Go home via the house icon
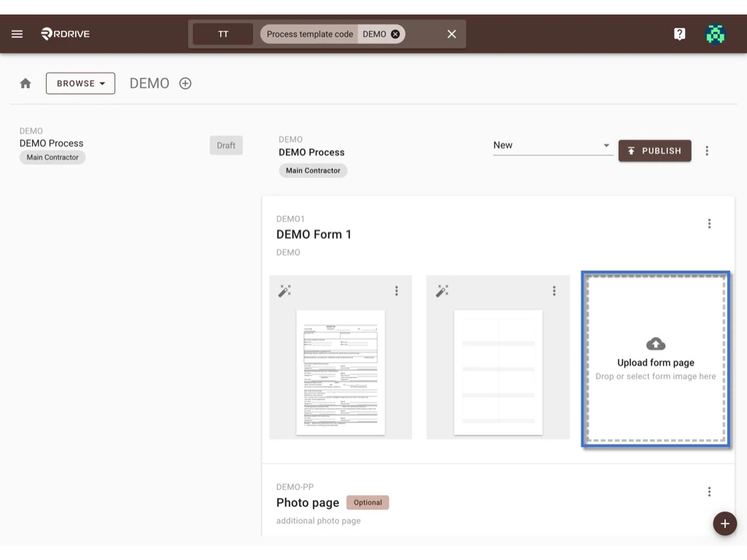Image resolution: width=747 pixels, height=560 pixels. [x=25, y=83]
